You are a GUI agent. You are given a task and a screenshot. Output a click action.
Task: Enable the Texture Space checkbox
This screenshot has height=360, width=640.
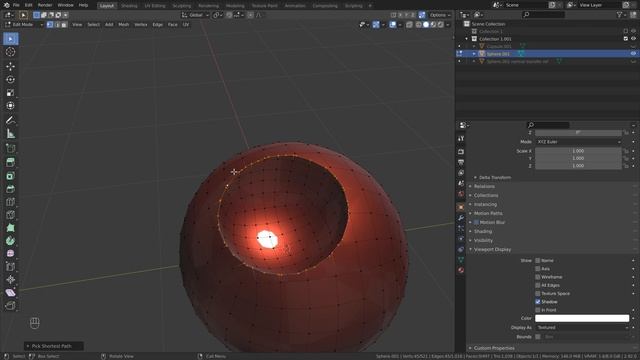pyautogui.click(x=538, y=293)
